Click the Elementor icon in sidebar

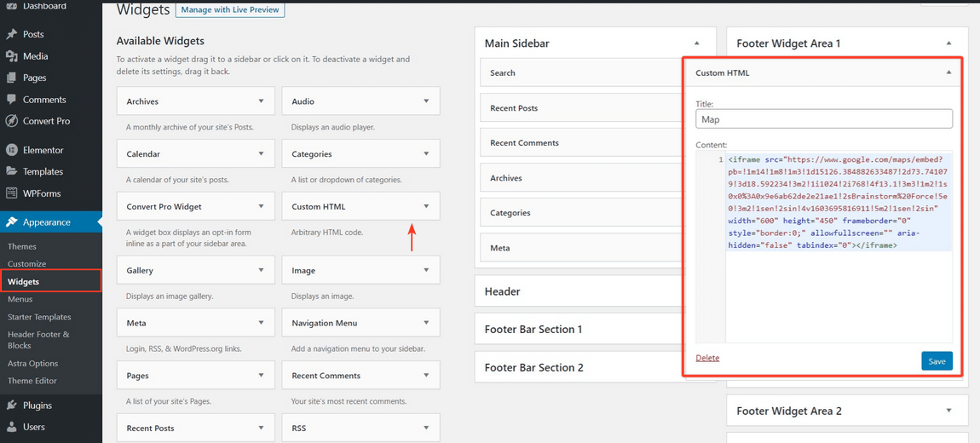pos(11,150)
